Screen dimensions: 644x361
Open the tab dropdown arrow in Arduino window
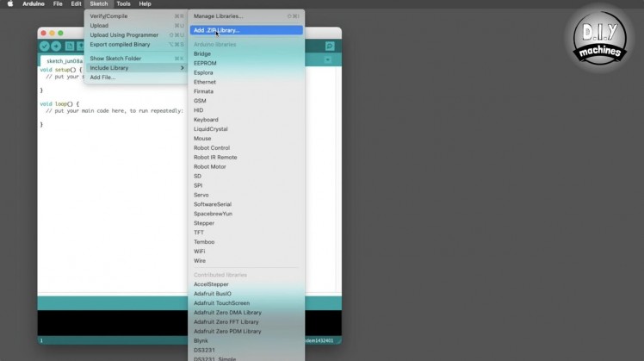click(328, 60)
